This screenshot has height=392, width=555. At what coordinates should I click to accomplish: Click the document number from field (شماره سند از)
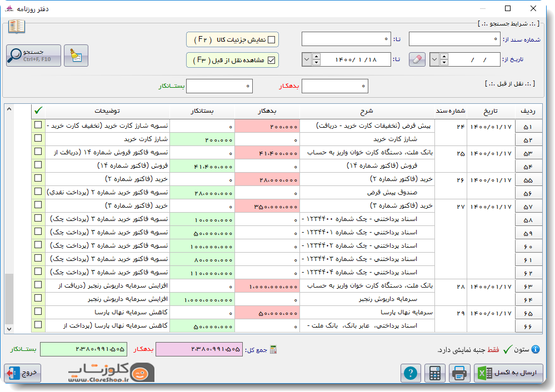tap(454, 39)
